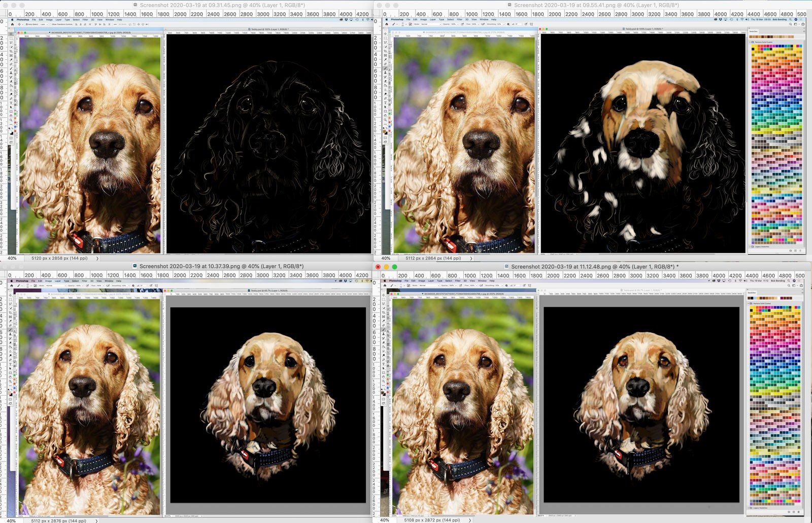Select the Brush tool in the 09.55.41 toolbar
Viewport: 812px width, 523px height.
point(386,67)
